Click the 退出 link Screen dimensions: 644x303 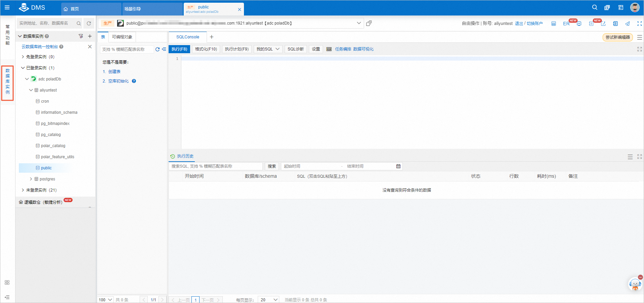pos(519,24)
